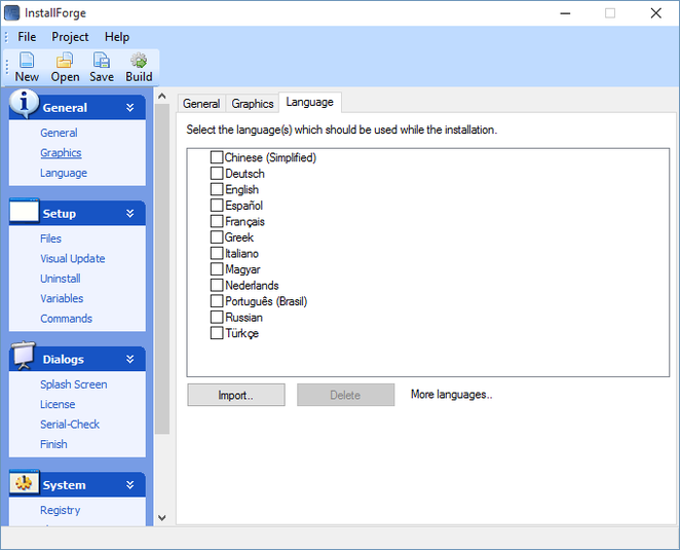Screen dimensions: 680x550
Task: Click the toolbar drag handle grip
Action: click(7, 66)
